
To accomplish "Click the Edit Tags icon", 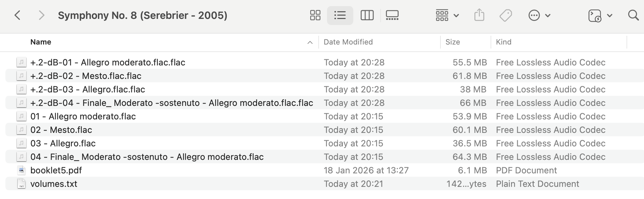I will click(x=505, y=15).
